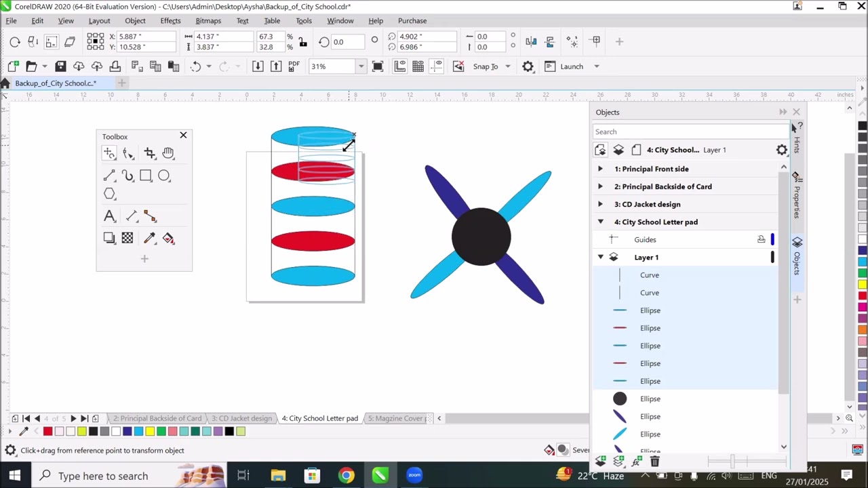The image size is (868, 488).
Task: Open the Launch dropdown
Action: 597,66
